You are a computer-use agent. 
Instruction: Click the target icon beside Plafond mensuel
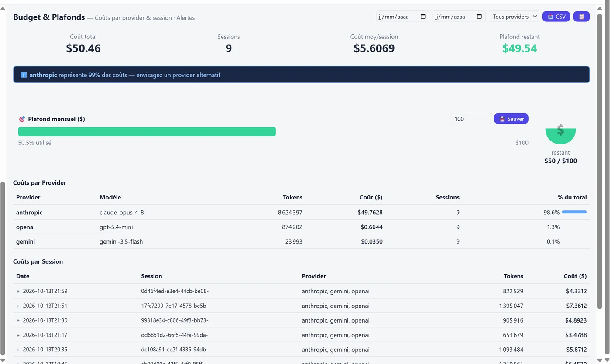point(22,119)
